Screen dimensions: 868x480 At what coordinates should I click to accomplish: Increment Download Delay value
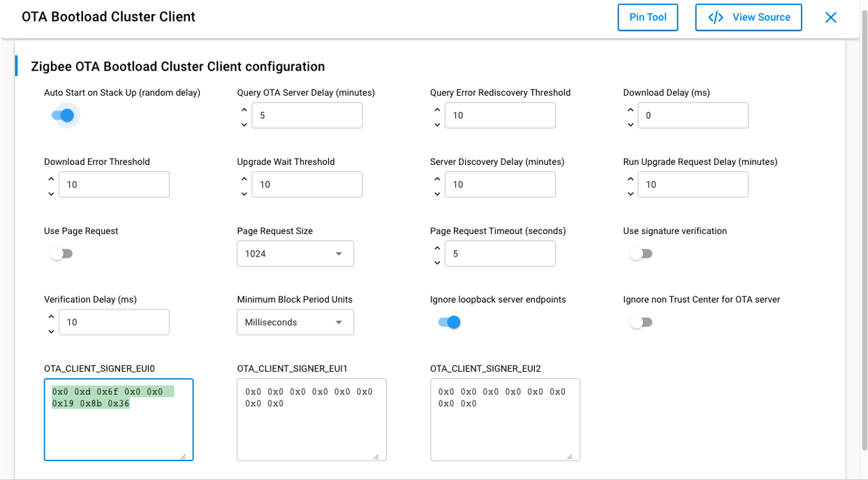[630, 109]
